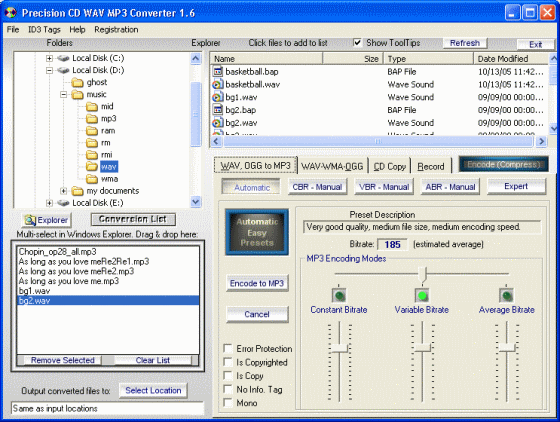Image resolution: width=560 pixels, height=422 pixels.
Task: Click the Constant Bitrate vertical slider handle
Action: (x=340, y=348)
